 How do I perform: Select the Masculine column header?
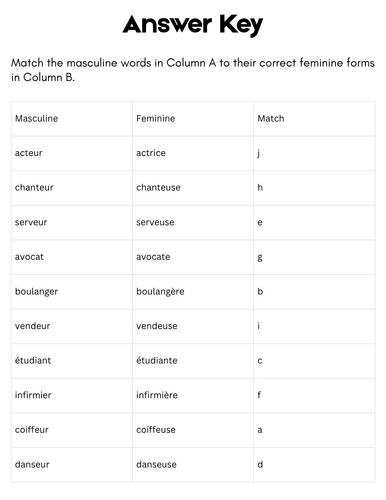[x=36, y=118]
